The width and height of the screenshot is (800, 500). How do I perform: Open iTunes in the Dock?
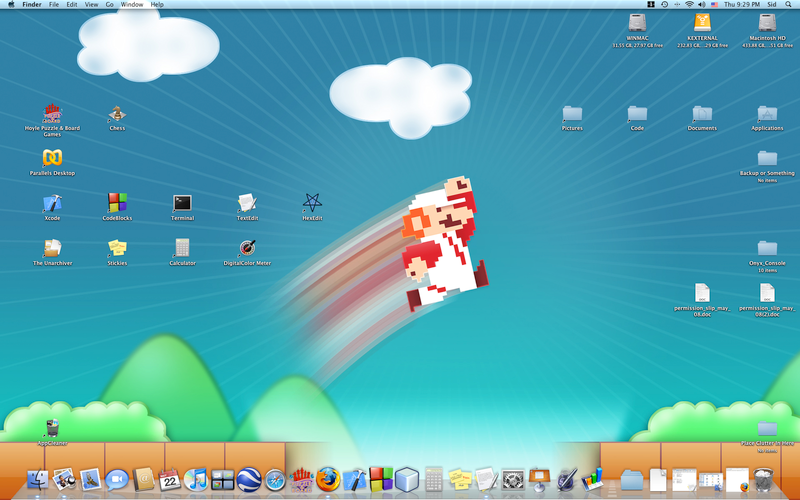point(195,480)
